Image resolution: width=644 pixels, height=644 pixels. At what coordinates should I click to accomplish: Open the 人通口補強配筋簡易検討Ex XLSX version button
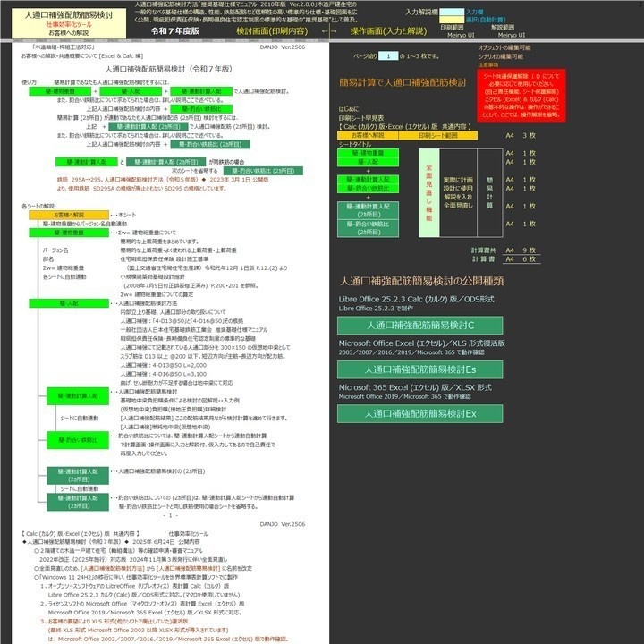click(419, 413)
